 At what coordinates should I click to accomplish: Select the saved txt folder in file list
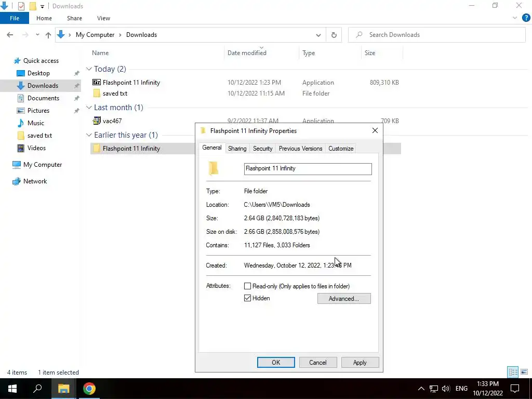click(x=115, y=94)
